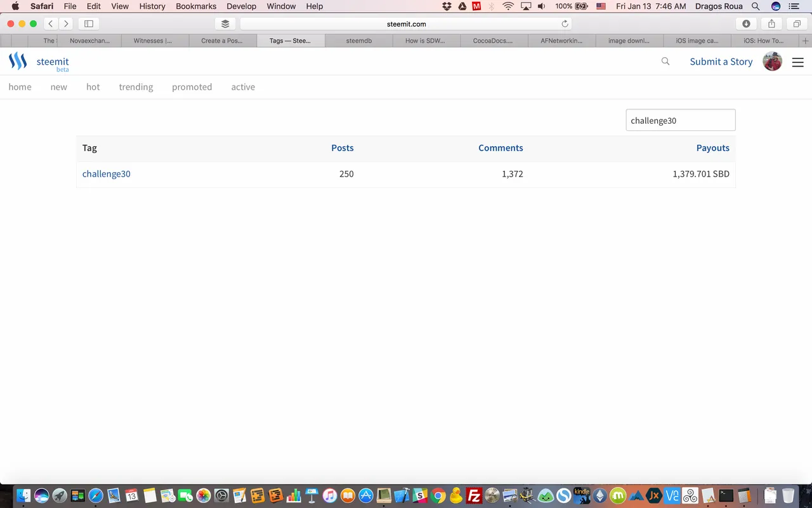Click the battery status indicator
The image size is (812, 508).
[x=572, y=6]
